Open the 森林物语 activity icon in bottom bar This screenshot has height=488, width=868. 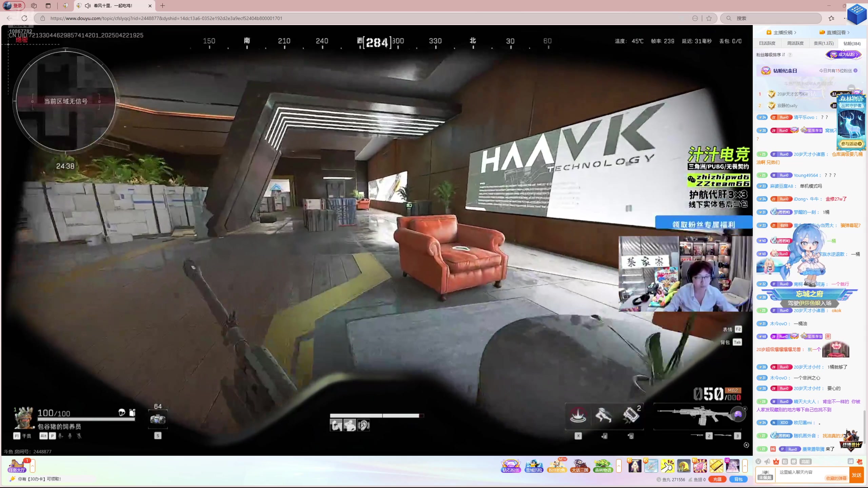[x=603, y=466]
